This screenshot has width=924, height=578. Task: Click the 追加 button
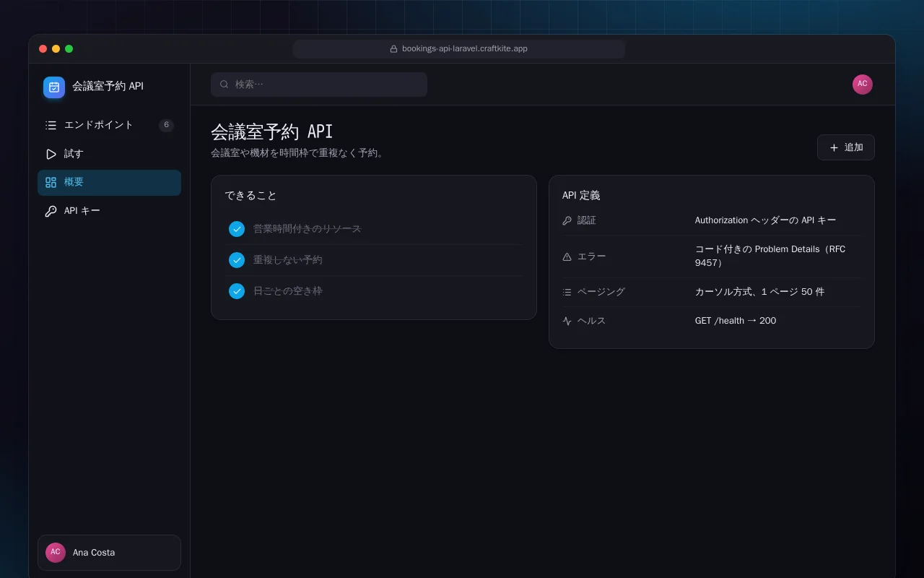coord(846,147)
